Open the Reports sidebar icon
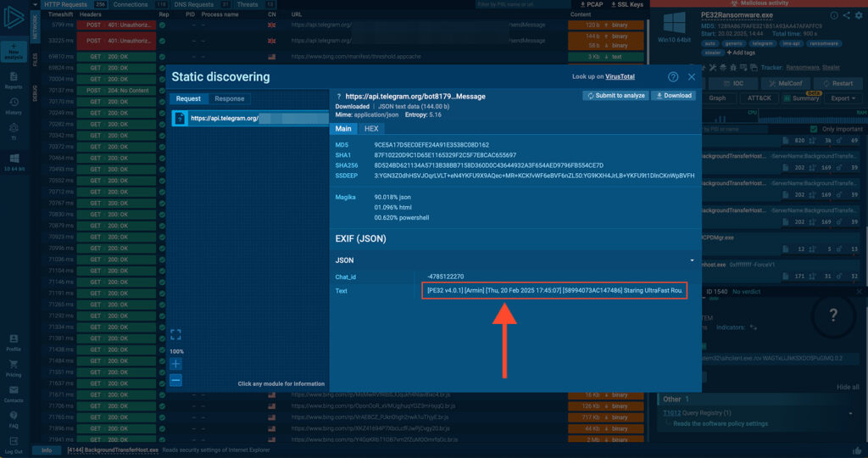 (13, 81)
